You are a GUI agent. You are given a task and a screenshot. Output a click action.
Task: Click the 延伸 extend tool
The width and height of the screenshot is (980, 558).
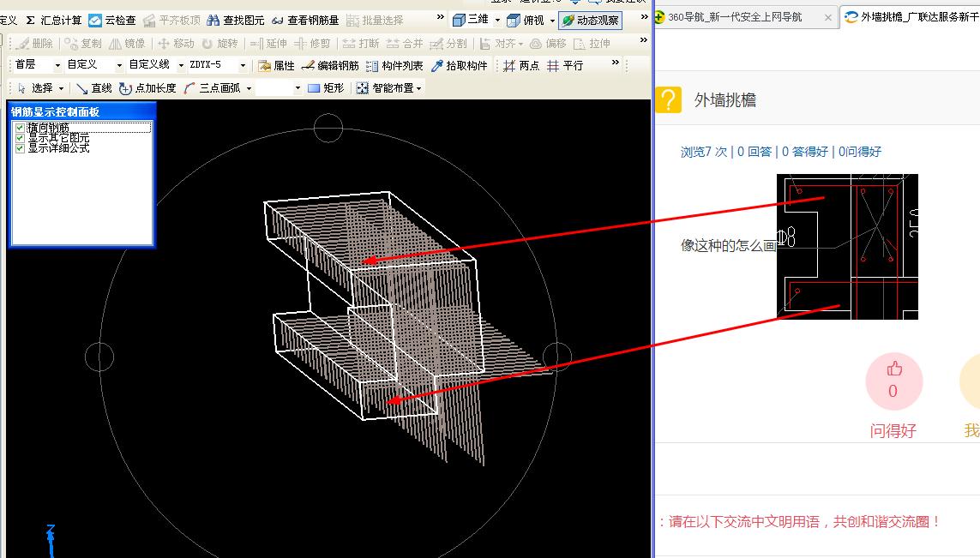click(x=268, y=43)
